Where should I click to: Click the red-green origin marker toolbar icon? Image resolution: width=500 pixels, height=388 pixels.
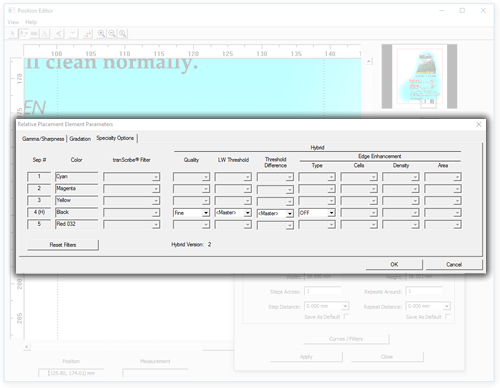[x=87, y=34]
